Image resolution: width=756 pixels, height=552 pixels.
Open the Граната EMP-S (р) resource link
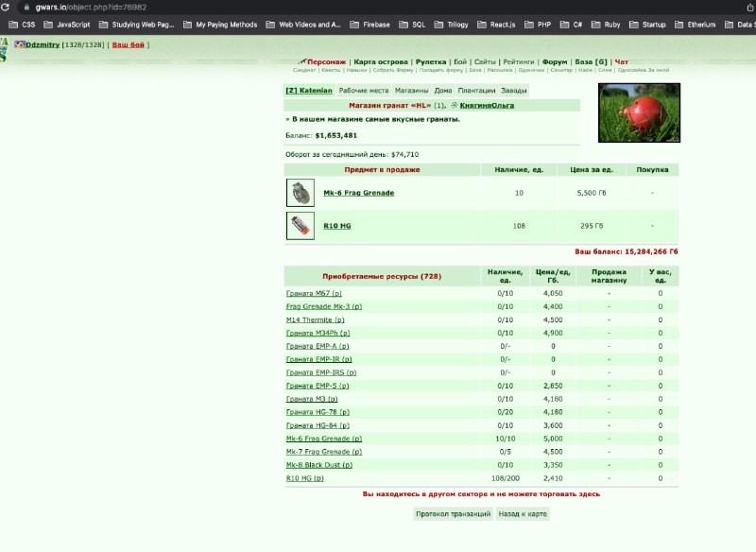(318, 386)
